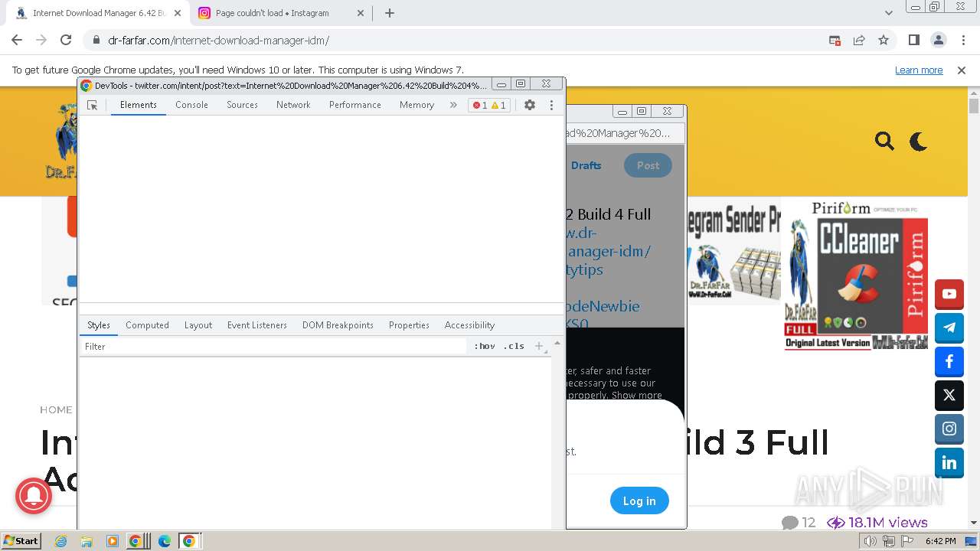Add new style rule plus icon
The width and height of the screenshot is (980, 551).
click(539, 347)
